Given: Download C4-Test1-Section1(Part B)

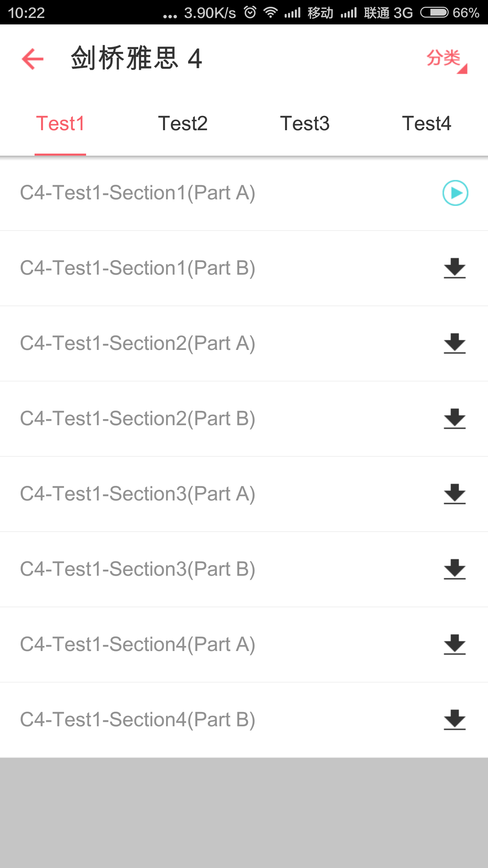Looking at the screenshot, I should coord(454,268).
